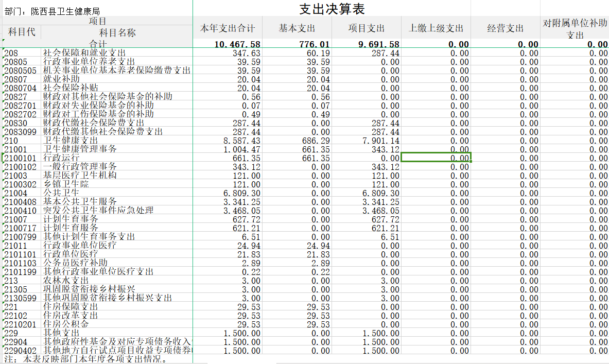Image resolution: width=609 pixels, height=364 pixels.
Task: Select the 基本支出 column header
Action: pos(297,28)
